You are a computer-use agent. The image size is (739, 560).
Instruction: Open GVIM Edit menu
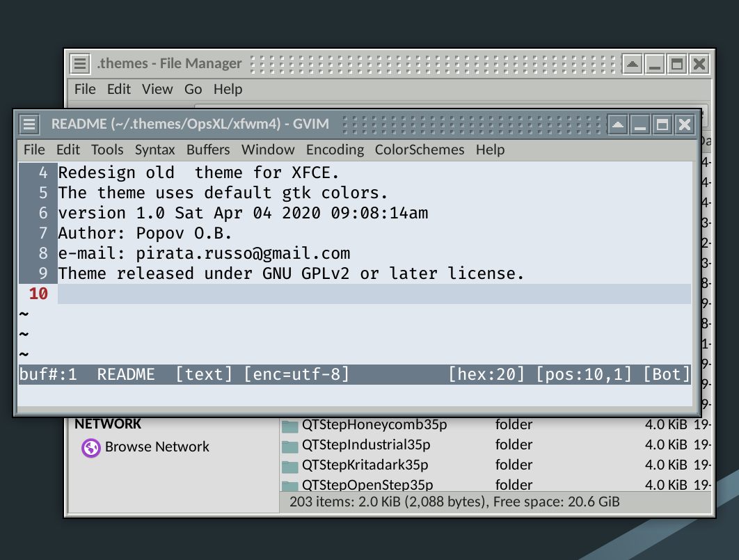[68, 150]
